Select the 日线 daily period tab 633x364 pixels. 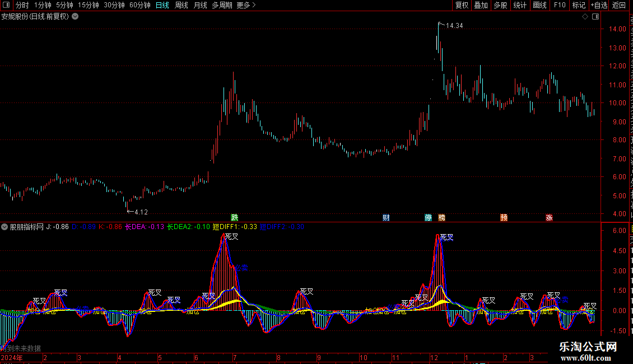click(x=162, y=5)
